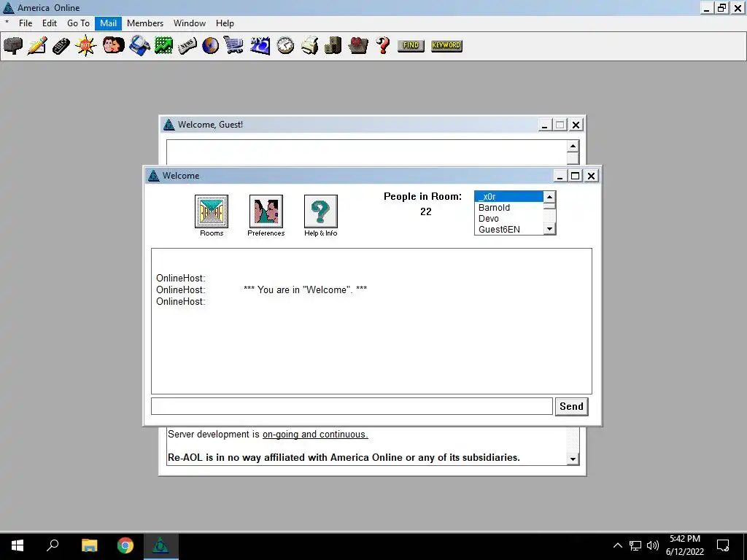The image size is (747, 560).
Task: Click scroll down arrow in Welcome, Guest! window
Action: coord(573,459)
